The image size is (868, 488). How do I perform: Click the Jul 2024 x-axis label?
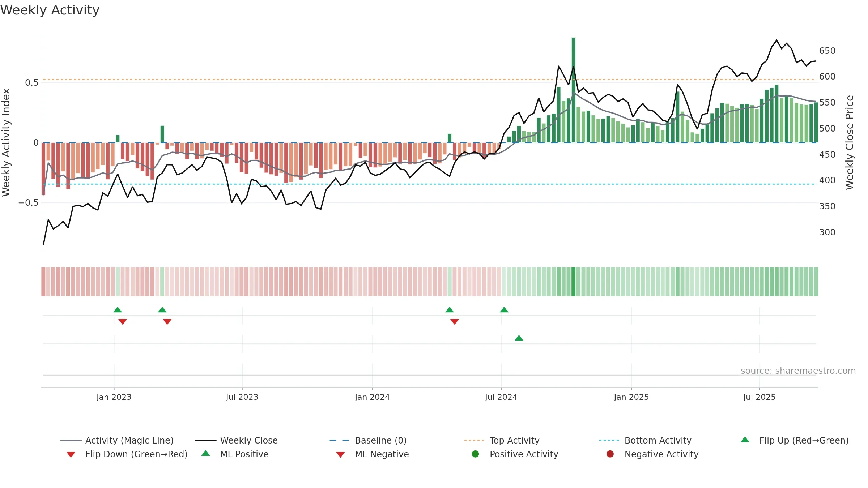click(x=501, y=397)
